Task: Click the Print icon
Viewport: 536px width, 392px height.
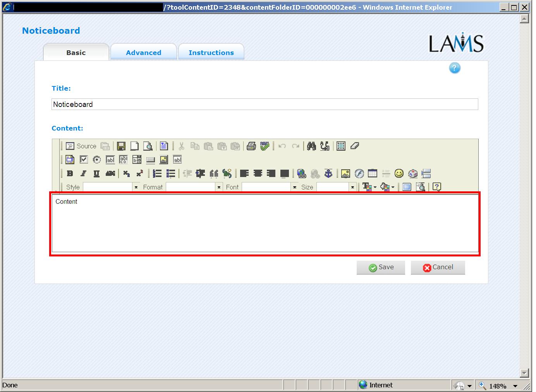Action: (251, 146)
